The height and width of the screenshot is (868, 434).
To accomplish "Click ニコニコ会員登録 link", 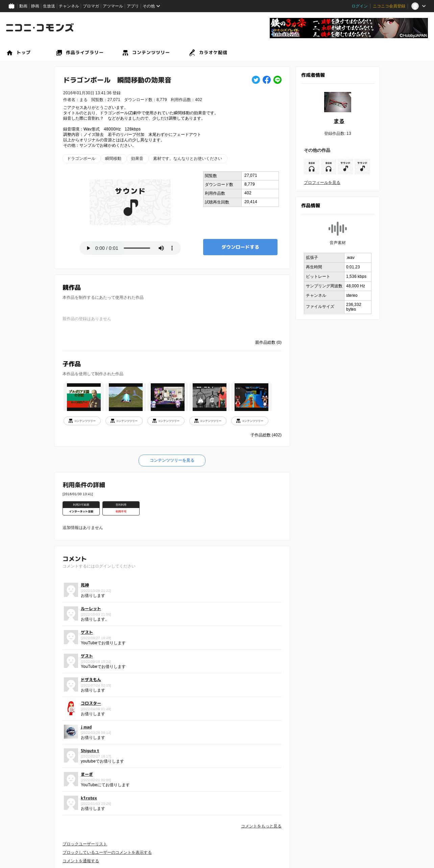I will pos(389,6).
